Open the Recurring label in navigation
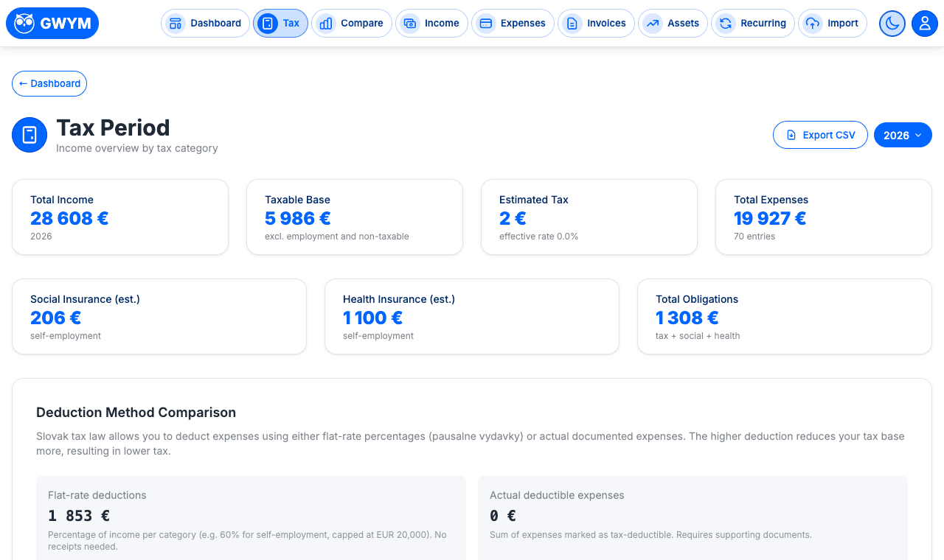 763,24
